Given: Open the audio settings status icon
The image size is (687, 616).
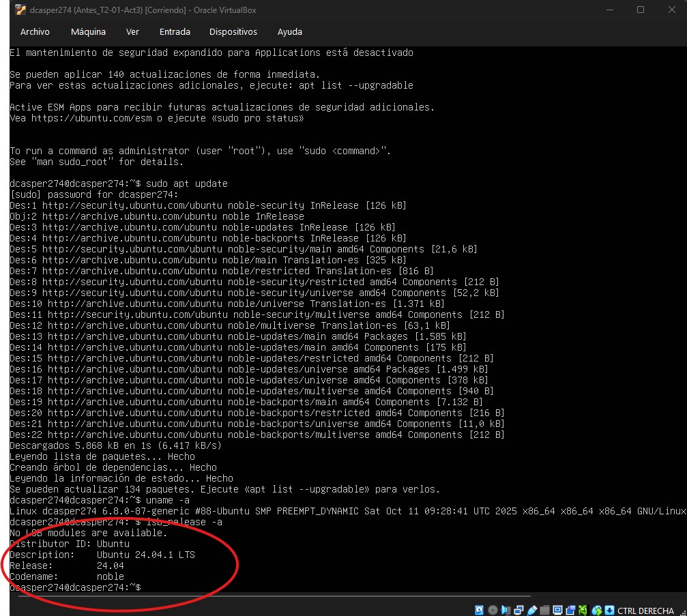Looking at the screenshot, I should (x=506, y=610).
